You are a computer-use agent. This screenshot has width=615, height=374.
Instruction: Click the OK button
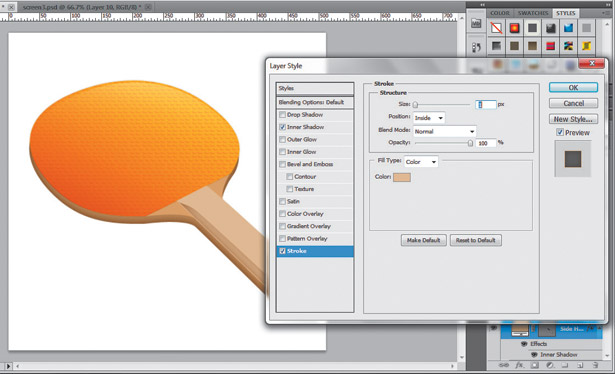coord(573,87)
